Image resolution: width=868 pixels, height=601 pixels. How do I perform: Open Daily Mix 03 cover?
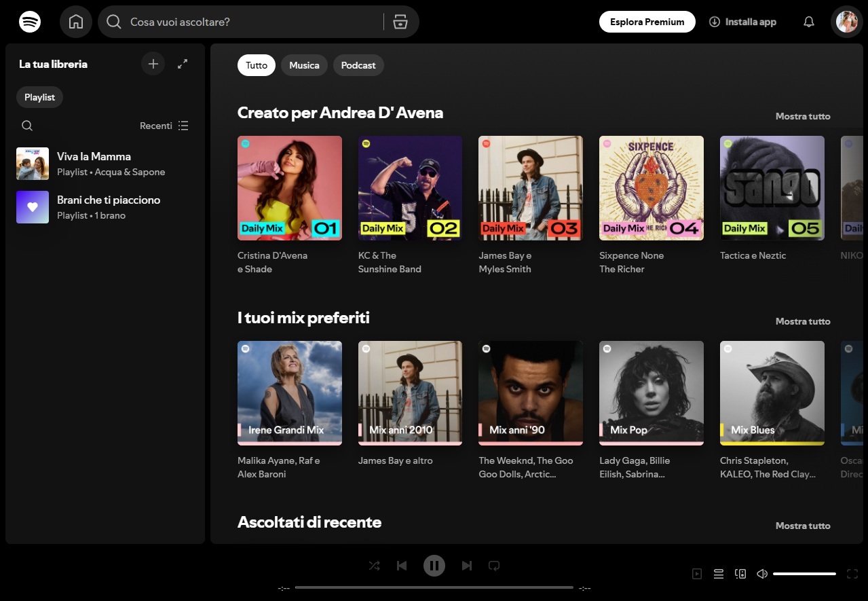pyautogui.click(x=531, y=188)
